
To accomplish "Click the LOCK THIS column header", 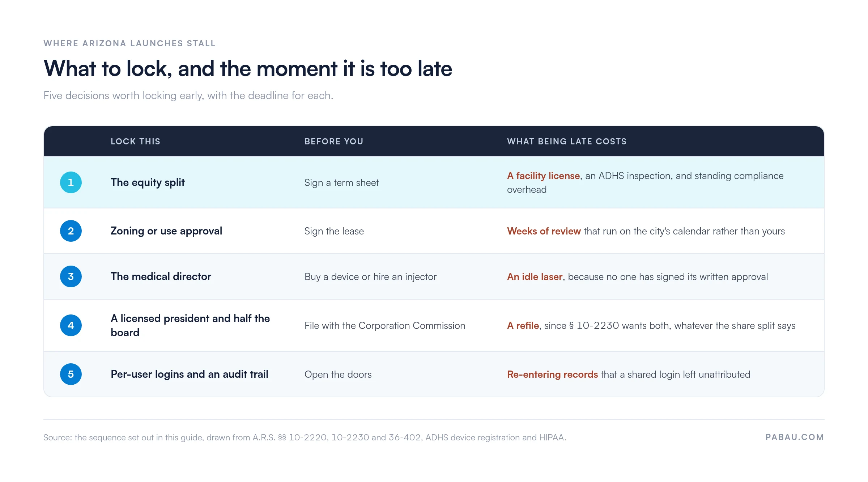I will [135, 141].
